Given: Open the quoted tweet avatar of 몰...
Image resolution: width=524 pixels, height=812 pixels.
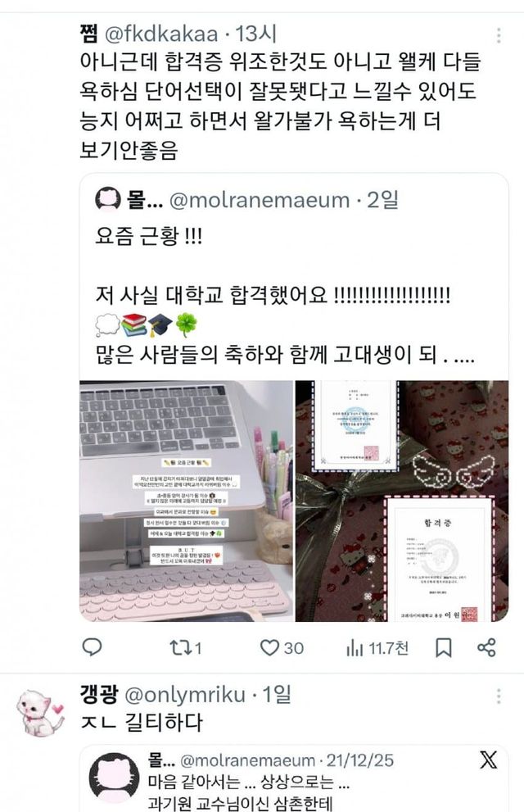Looking at the screenshot, I should [x=108, y=200].
